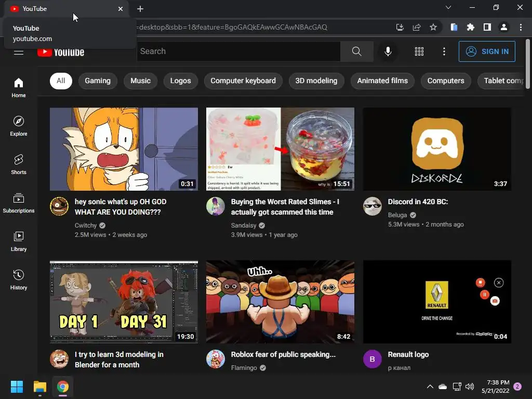The height and width of the screenshot is (399, 532).
Task: Open 'Renault logo' video title
Action: coord(408,354)
